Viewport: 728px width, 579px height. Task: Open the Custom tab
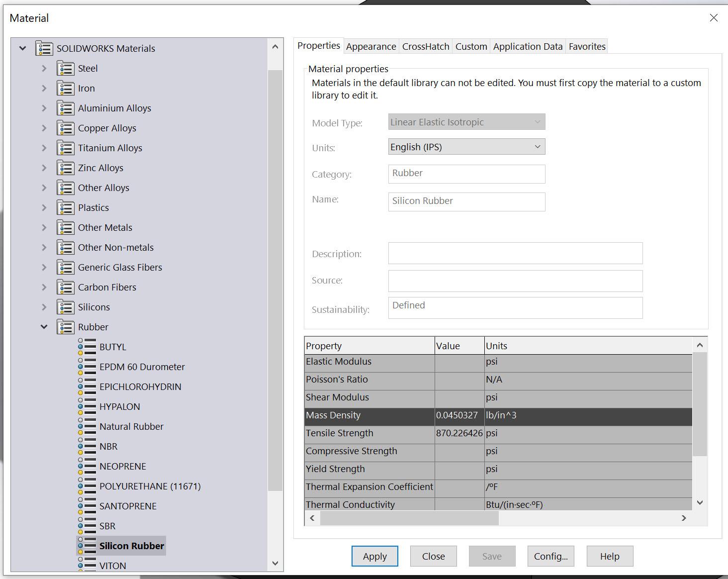[x=471, y=46]
